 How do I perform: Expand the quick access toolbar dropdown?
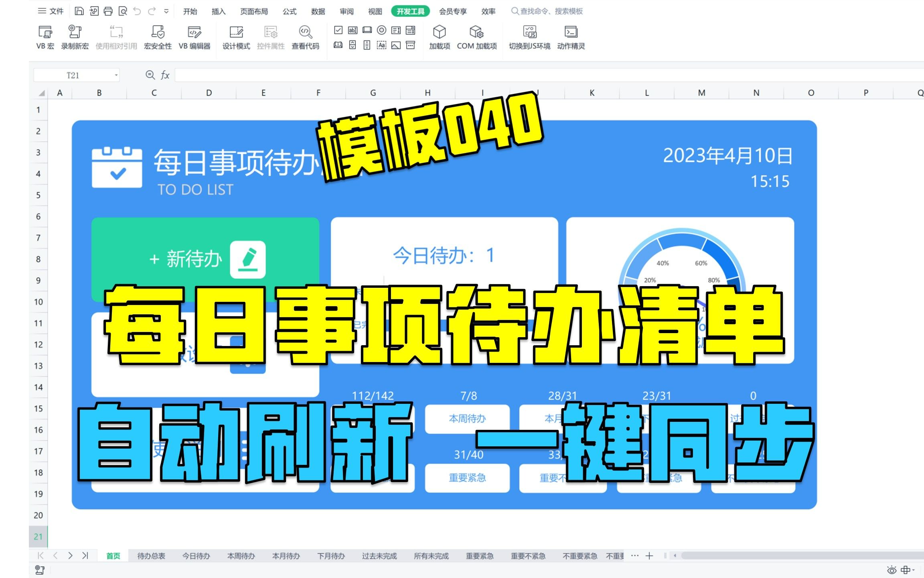(166, 12)
